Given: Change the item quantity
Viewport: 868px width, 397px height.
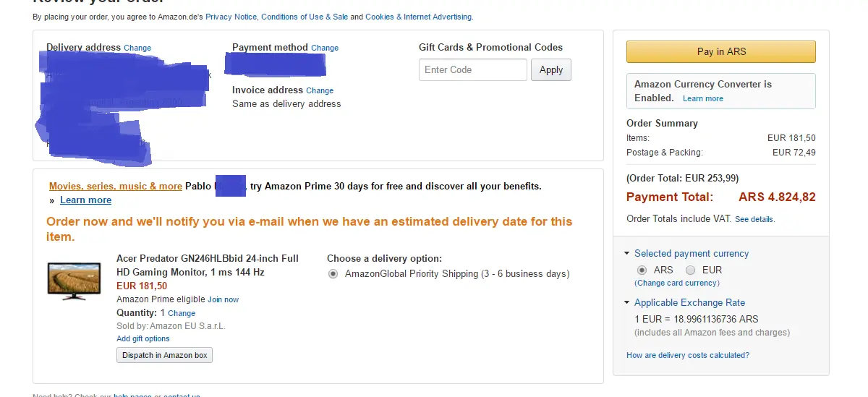Looking at the screenshot, I should (x=182, y=314).
